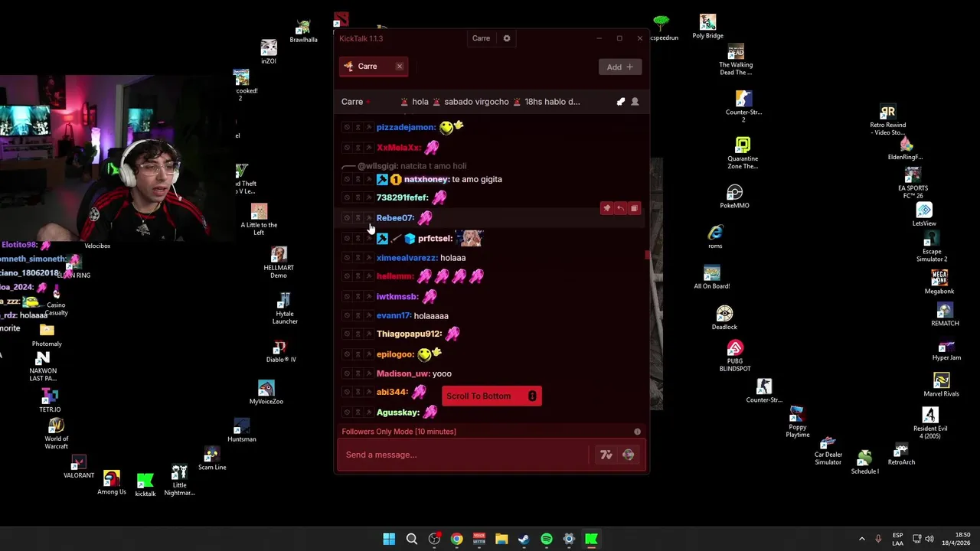This screenshot has height=551, width=980.
Task: Open World of Warcraft desktop shortcut
Action: 56,434
